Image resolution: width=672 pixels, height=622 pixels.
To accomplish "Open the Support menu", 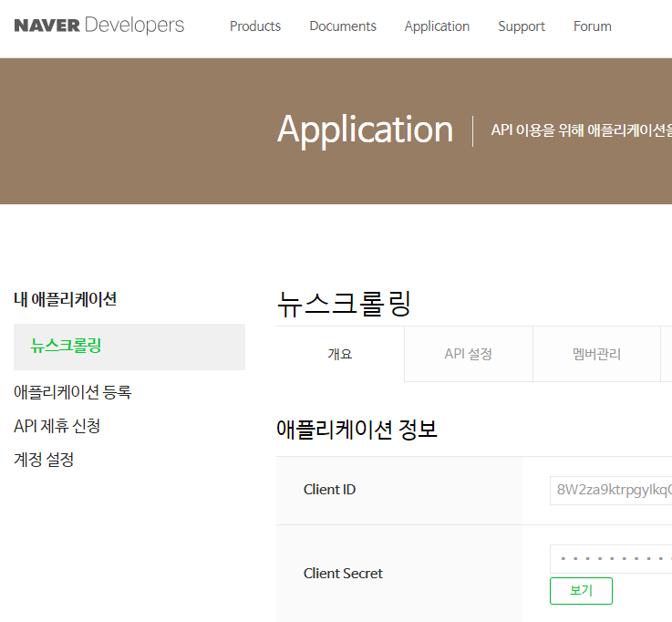I will click(522, 26).
